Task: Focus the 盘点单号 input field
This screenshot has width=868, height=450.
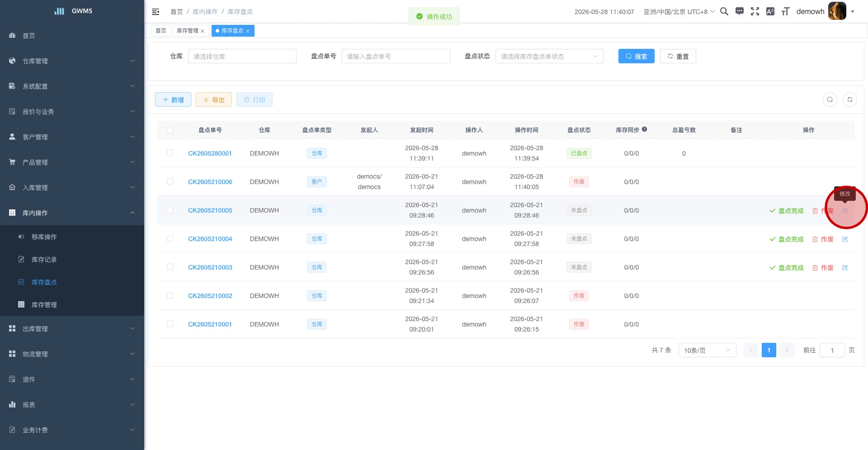Action: (396, 56)
